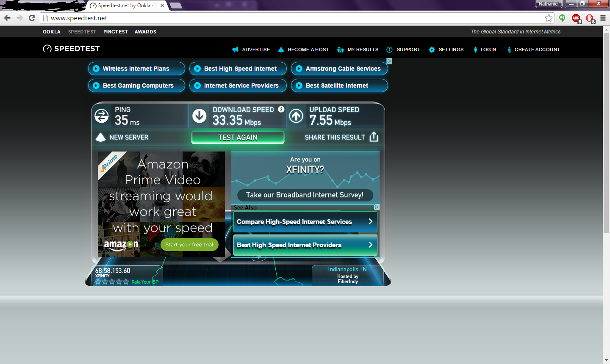610x364 pixels.
Task: Open the SUPPORT page
Action: 408,50
